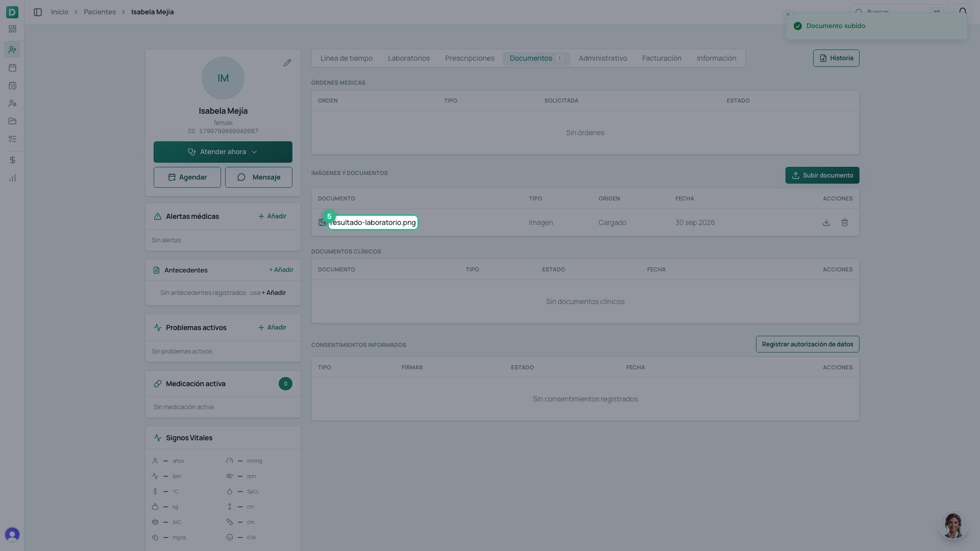Switch to Administrativo tab
980x551 pixels.
coord(603,58)
